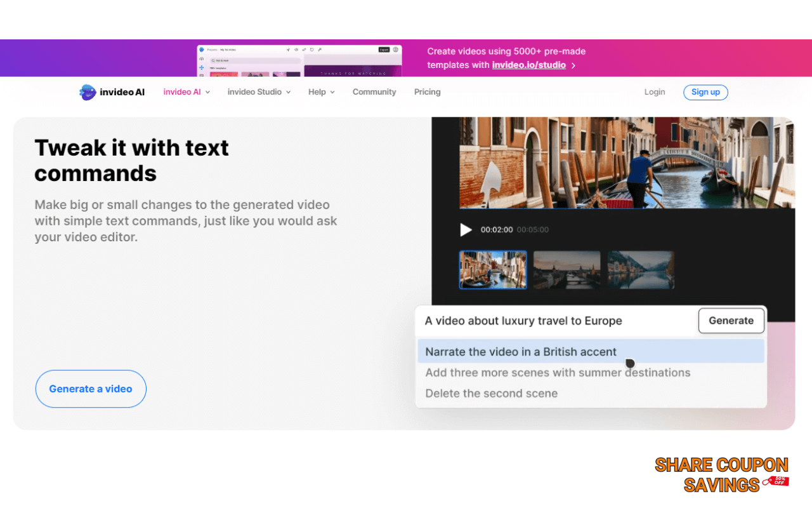The image size is (812, 508).
Task: Click the Studio editor preview image in banner
Action: click(299, 61)
